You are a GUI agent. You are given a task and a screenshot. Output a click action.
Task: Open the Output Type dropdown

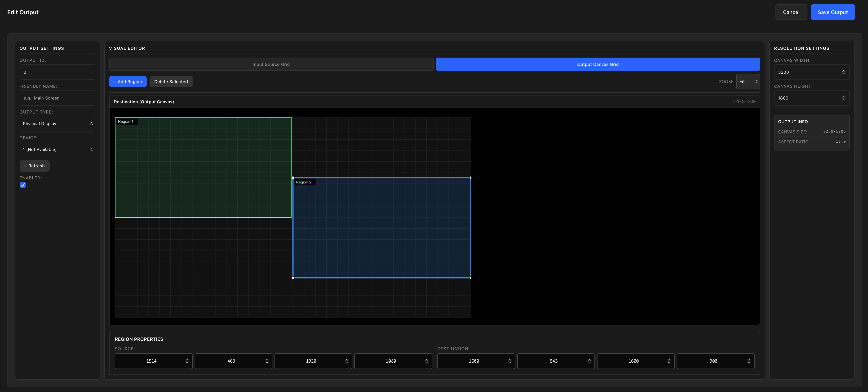pyautogui.click(x=57, y=123)
